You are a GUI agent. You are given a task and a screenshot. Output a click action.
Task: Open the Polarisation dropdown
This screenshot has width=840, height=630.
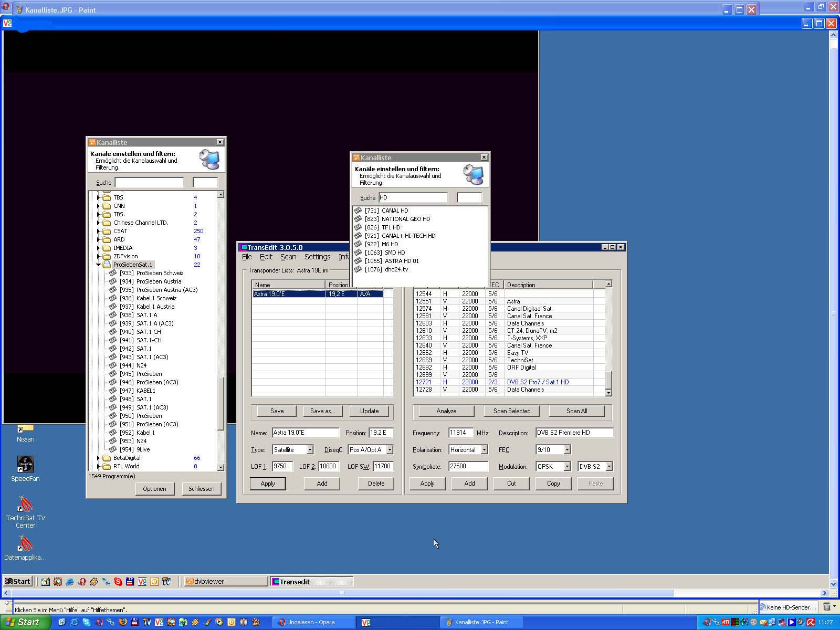pyautogui.click(x=484, y=450)
